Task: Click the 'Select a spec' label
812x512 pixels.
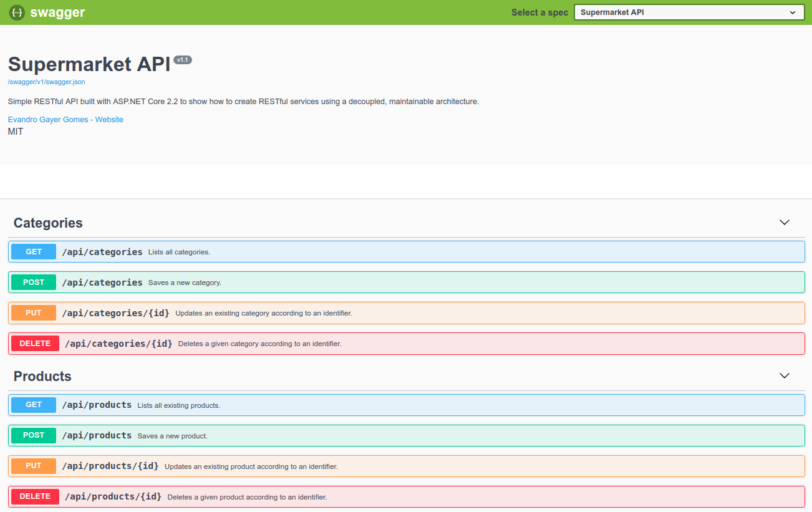Action: pyautogui.click(x=539, y=12)
